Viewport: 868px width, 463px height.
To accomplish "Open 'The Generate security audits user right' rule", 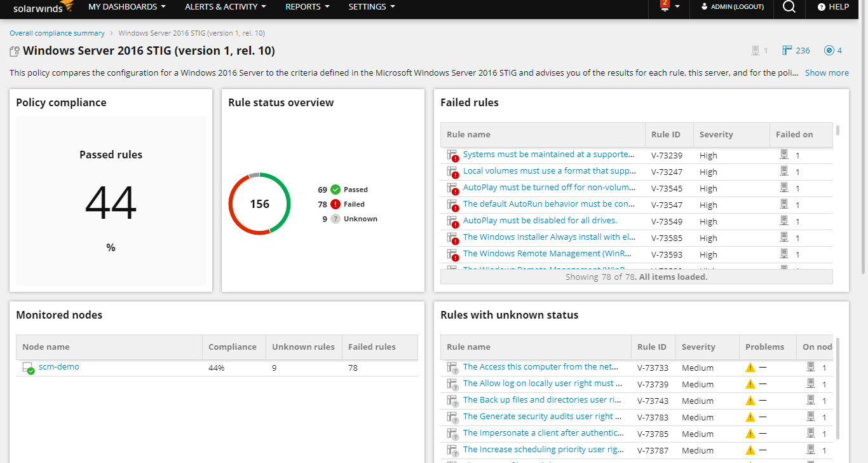I will (543, 417).
